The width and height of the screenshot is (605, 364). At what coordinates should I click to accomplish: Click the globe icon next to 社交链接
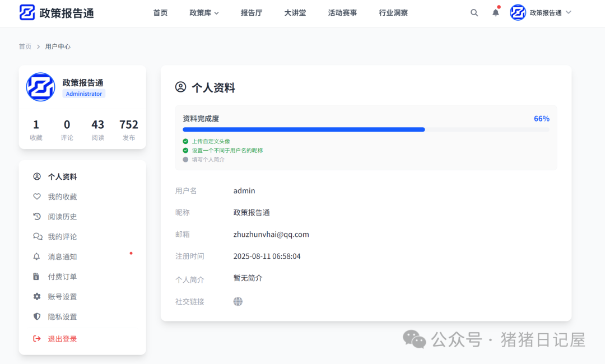tap(238, 301)
